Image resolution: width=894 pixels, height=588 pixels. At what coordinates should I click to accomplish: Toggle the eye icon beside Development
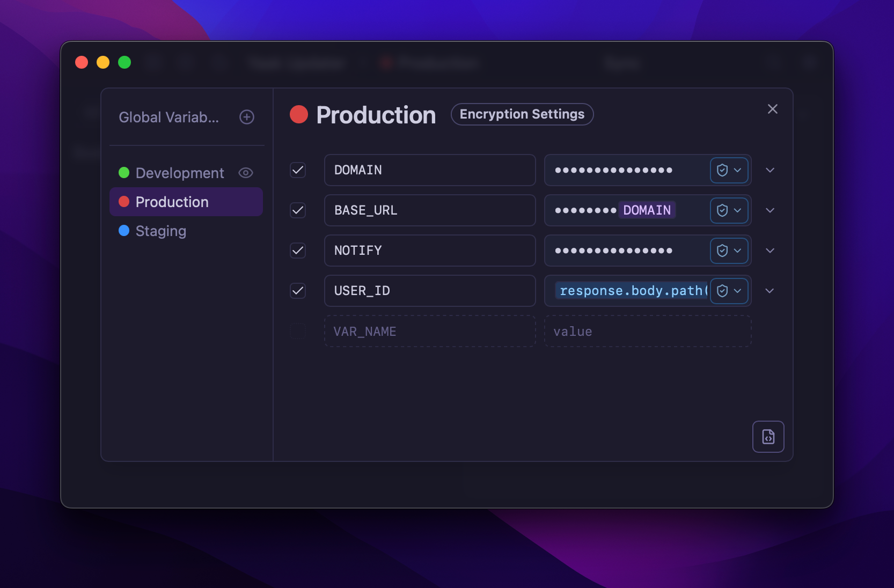[246, 173]
